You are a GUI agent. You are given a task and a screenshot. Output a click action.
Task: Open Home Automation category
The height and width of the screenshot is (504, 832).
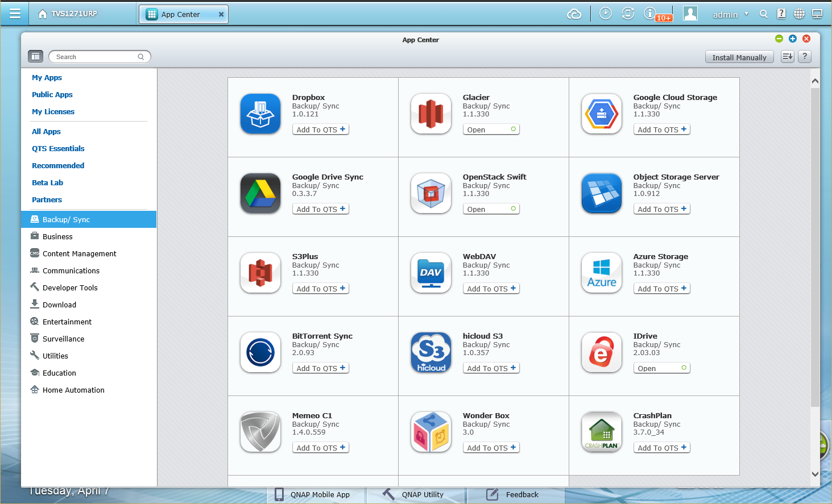tap(89, 390)
